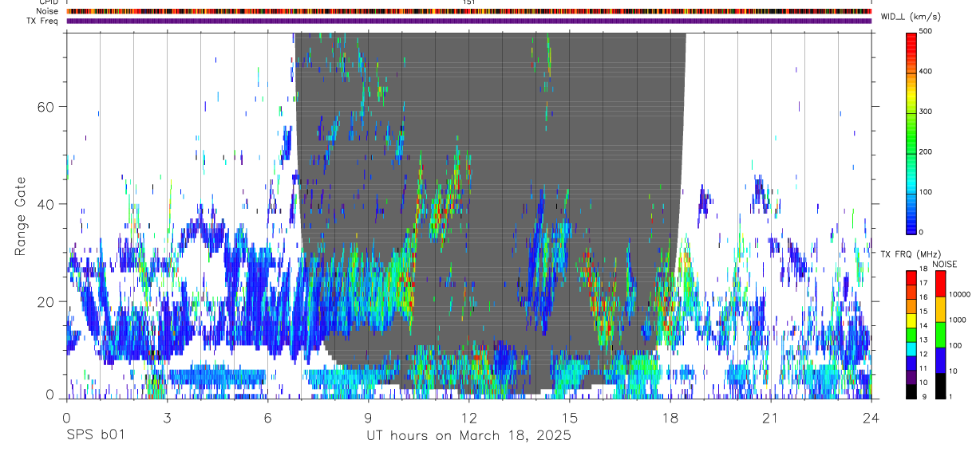Click width colorbar label 300
Screen dimensions: 980x452
(x=926, y=112)
